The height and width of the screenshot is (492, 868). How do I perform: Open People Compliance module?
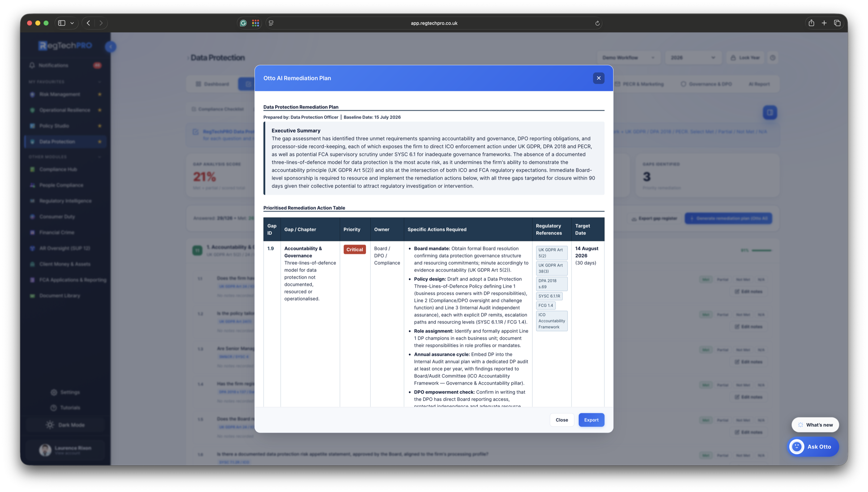pyautogui.click(x=65, y=185)
